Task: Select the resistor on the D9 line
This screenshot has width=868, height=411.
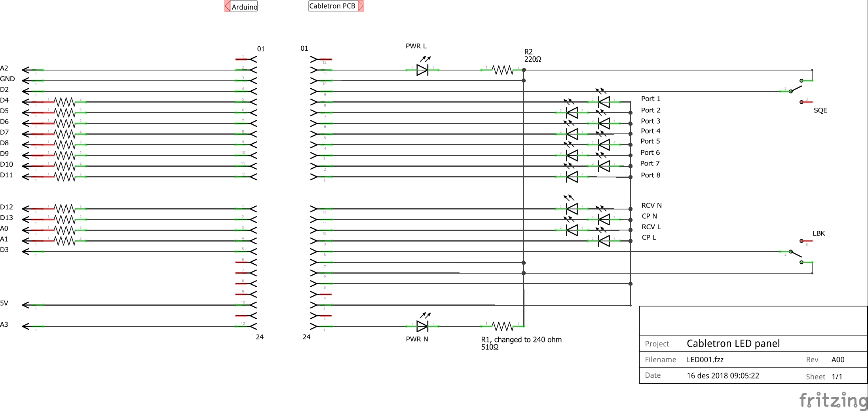Action: (x=65, y=156)
